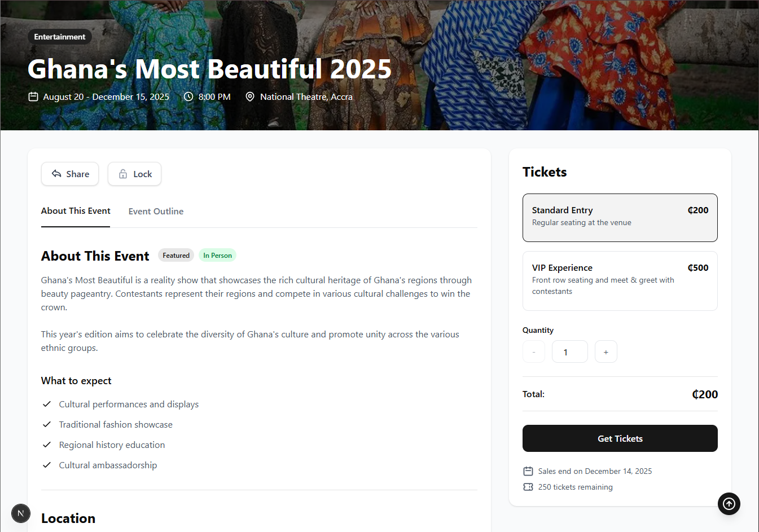Click the N avatar circle at bottom left
Image resolution: width=759 pixels, height=532 pixels.
(x=20, y=513)
